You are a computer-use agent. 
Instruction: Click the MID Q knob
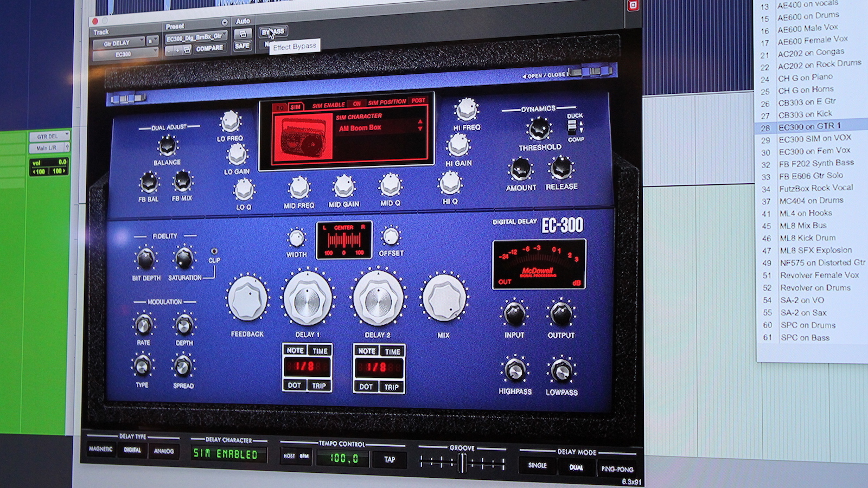390,185
